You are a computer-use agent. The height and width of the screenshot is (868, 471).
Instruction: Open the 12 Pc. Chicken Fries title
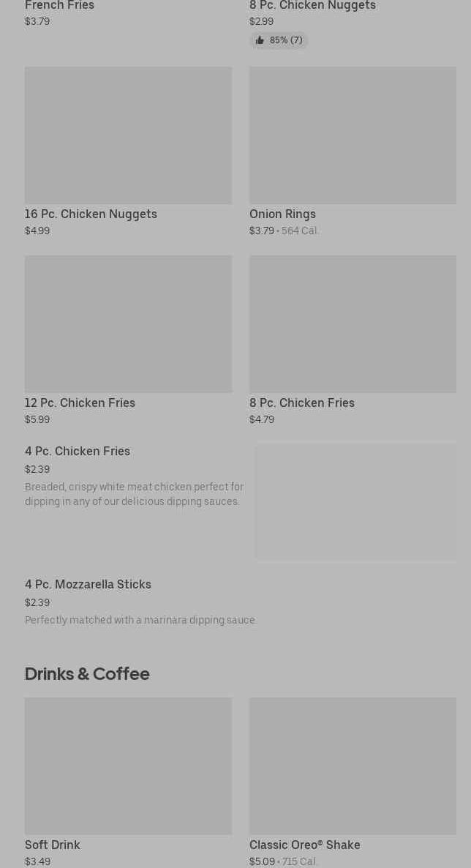80,403
